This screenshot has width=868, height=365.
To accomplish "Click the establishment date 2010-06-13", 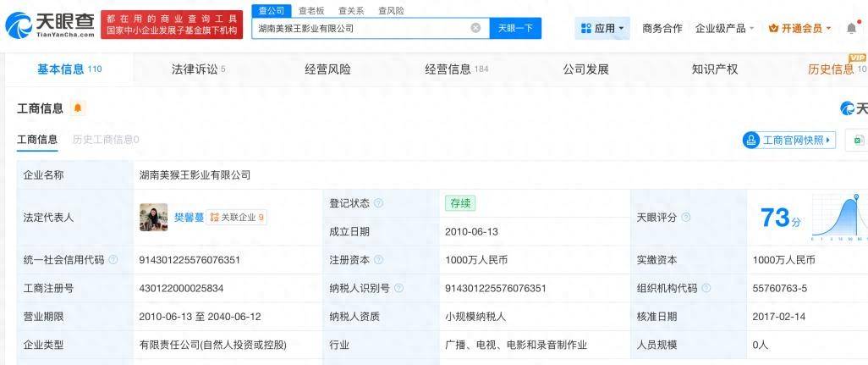I will [471, 231].
